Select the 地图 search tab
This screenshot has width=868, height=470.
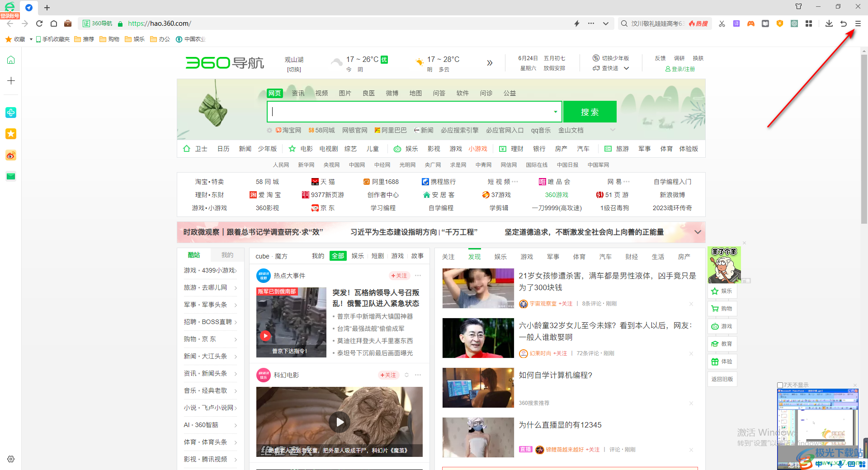tap(415, 93)
